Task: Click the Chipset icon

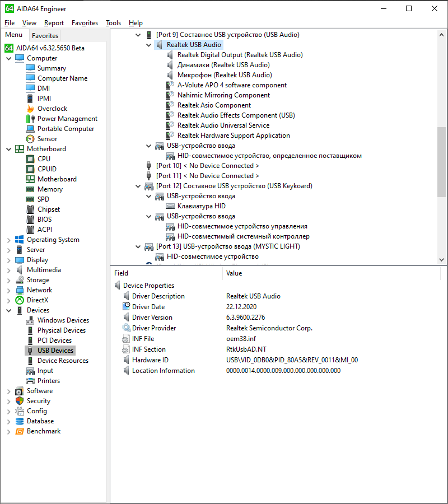Action: pyautogui.click(x=30, y=209)
